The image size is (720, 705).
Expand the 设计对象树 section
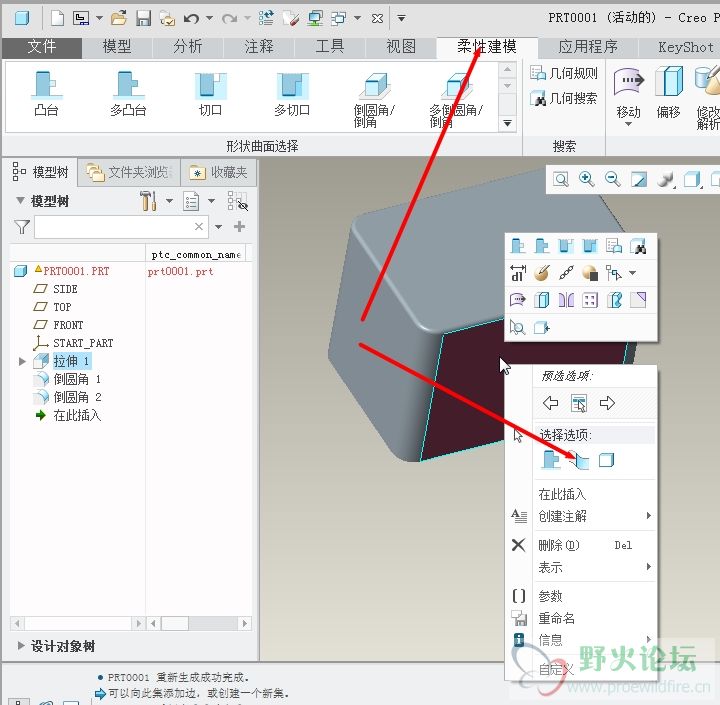click(21, 646)
